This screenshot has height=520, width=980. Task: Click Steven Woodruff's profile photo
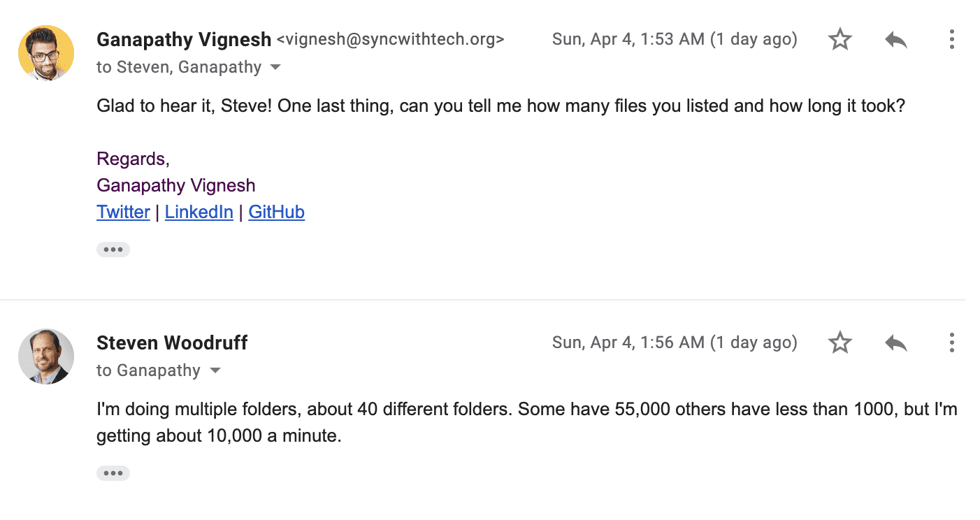(x=46, y=356)
